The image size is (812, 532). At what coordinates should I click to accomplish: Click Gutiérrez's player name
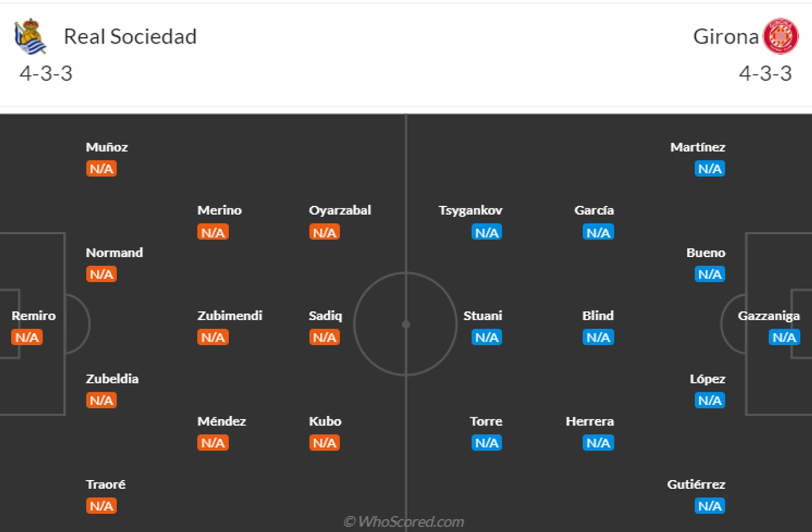696,484
